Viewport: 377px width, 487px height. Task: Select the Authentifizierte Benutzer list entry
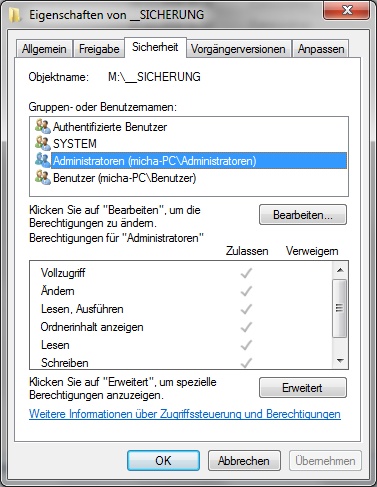point(110,127)
